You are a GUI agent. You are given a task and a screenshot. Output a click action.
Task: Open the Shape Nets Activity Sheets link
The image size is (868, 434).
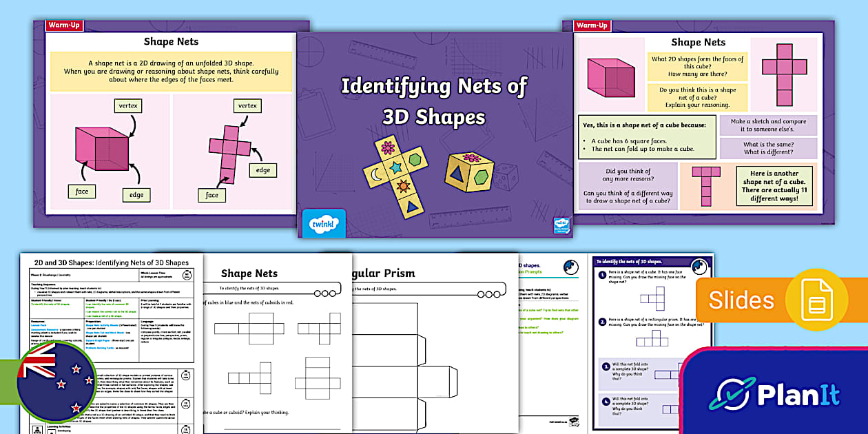103,324
